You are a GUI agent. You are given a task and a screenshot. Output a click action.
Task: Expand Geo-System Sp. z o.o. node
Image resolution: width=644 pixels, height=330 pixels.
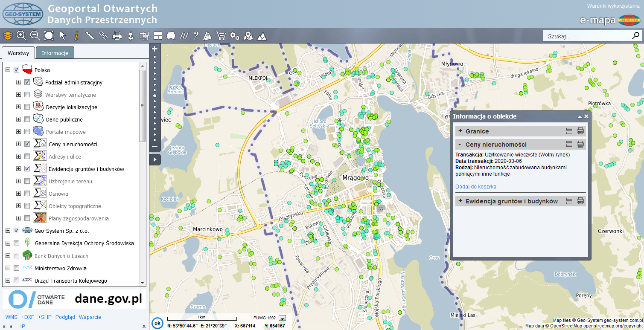(x=8, y=231)
